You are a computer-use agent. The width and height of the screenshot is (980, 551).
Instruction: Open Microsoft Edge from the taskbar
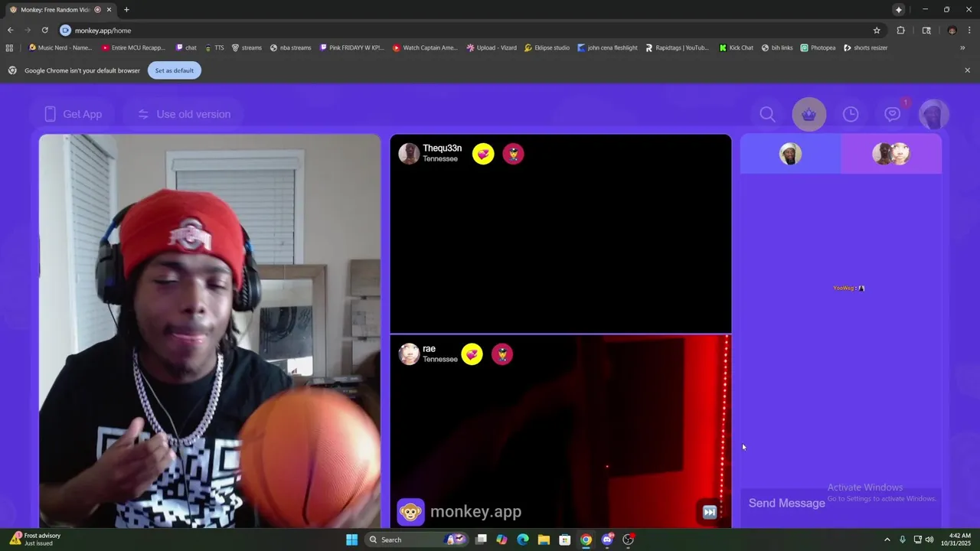pyautogui.click(x=523, y=540)
